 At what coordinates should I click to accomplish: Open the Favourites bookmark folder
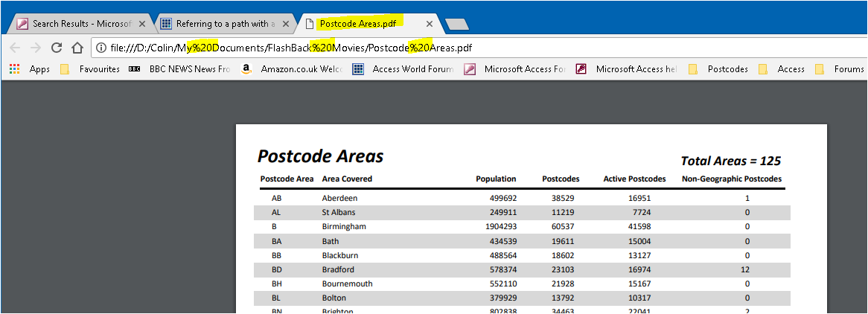(x=90, y=69)
